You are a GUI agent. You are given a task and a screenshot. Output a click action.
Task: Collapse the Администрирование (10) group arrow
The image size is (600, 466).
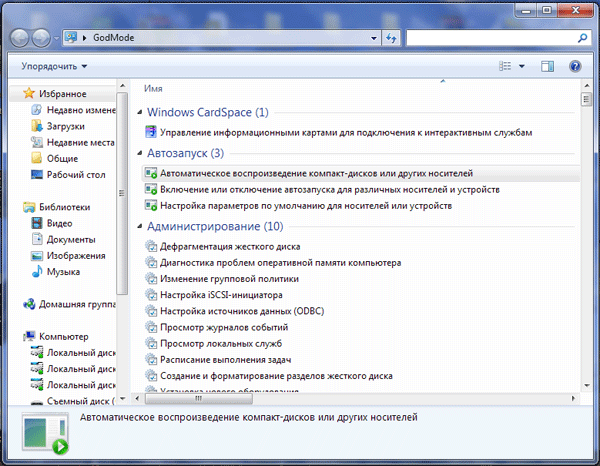[140, 226]
